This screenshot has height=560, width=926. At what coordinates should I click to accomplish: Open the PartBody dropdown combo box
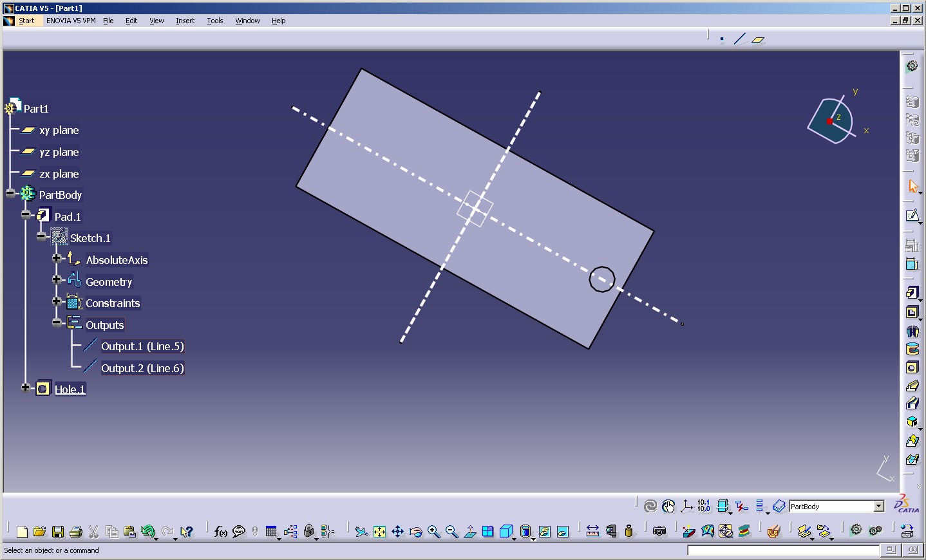coord(879,507)
